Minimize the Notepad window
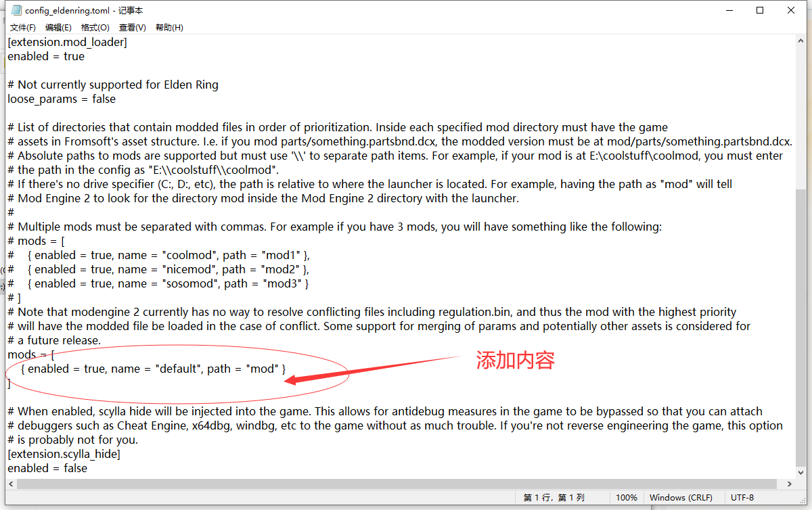812x510 pixels. 729,10
